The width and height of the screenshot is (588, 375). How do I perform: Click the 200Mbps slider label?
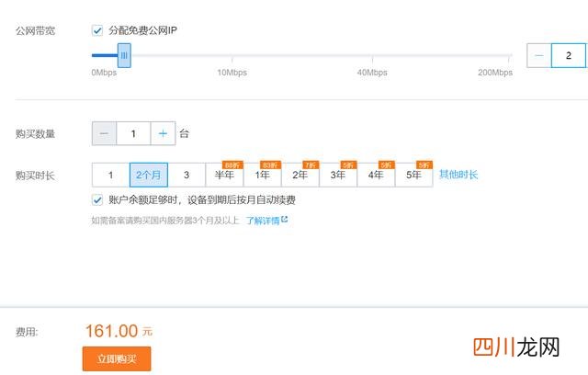pyautogui.click(x=495, y=73)
